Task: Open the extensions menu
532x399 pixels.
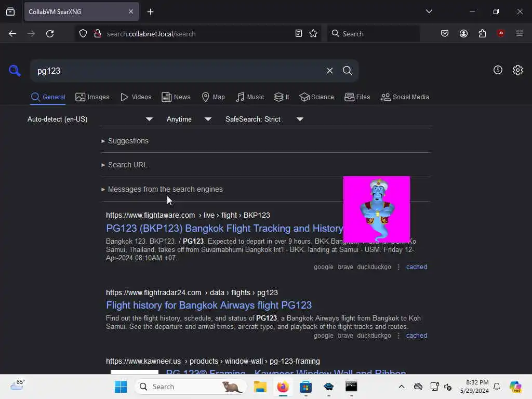Action: pyautogui.click(x=482, y=34)
